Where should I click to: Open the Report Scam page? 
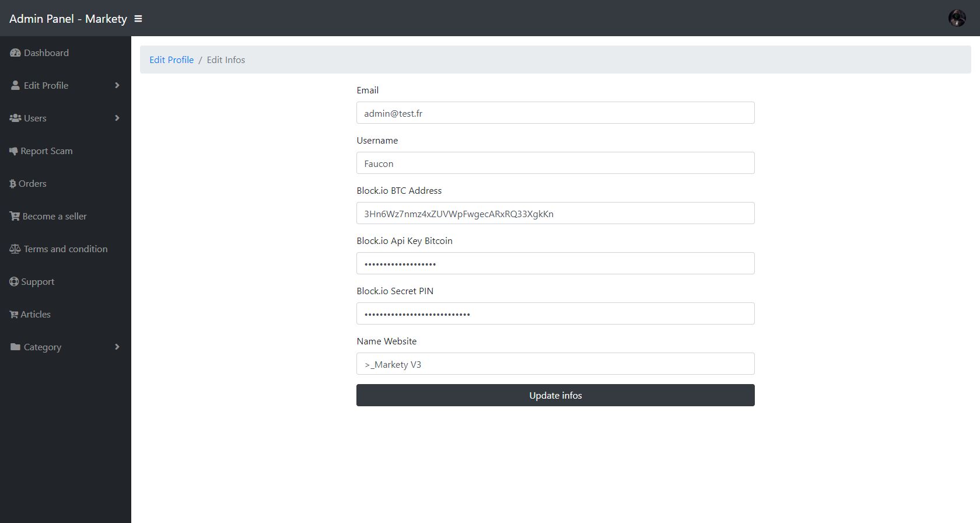click(x=65, y=151)
